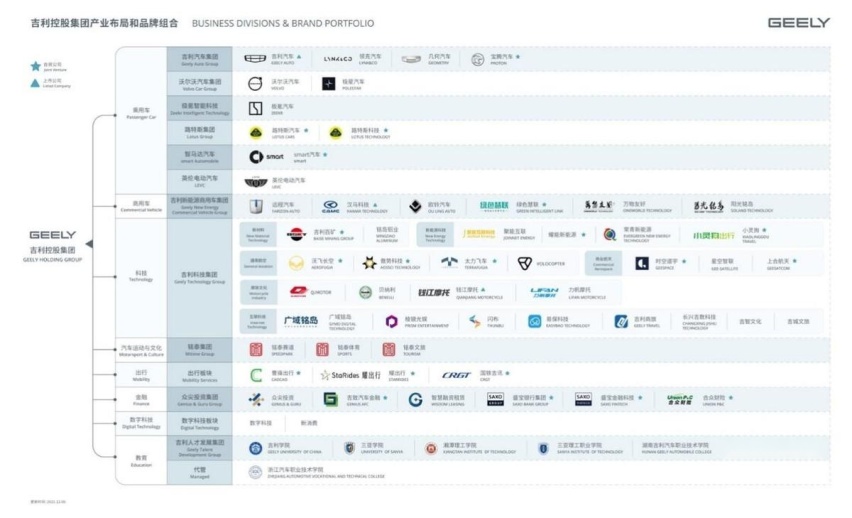
Task: Select the Genius & Guru Group cell
Action: pyautogui.click(x=199, y=400)
